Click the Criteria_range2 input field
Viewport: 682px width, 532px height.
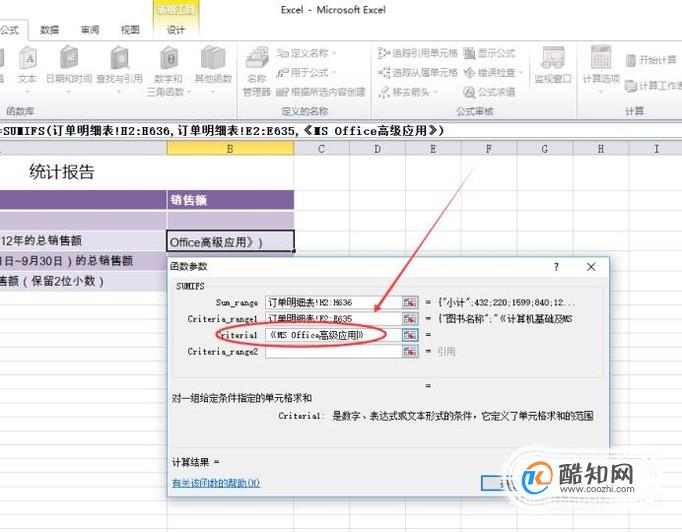coord(334,351)
